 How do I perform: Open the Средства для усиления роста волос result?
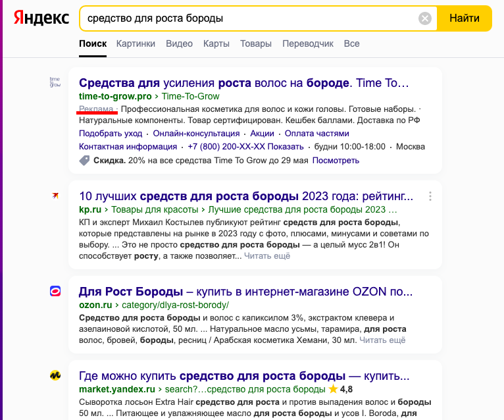point(244,83)
